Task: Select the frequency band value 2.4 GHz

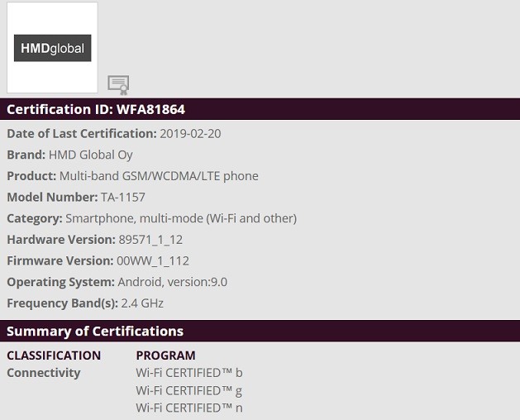Action: point(142,303)
